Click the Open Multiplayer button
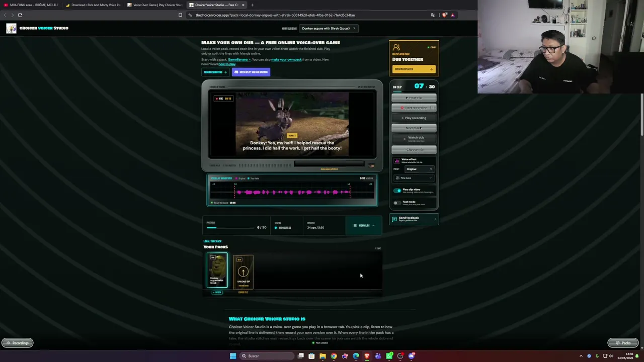644x362 pixels. point(413,69)
